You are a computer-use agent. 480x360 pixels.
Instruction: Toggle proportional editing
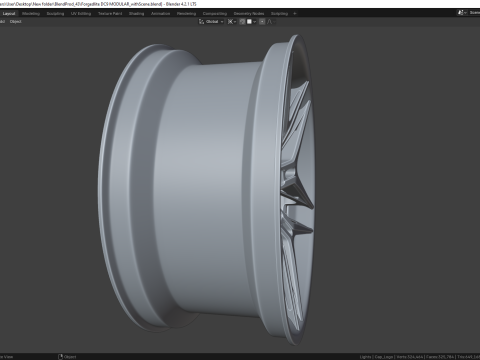(x=262, y=22)
